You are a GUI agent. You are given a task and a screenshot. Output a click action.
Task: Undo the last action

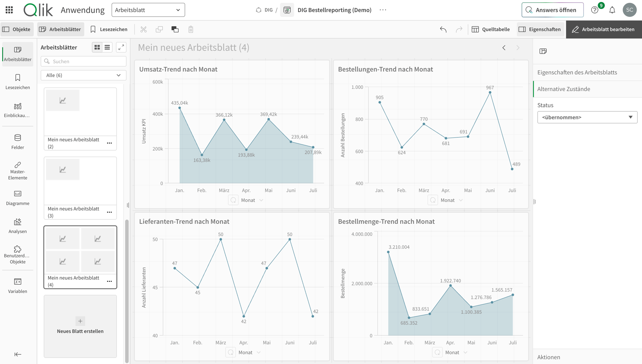(443, 29)
